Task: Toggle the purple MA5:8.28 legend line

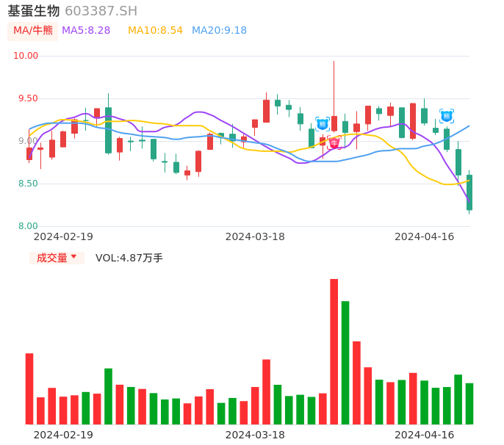Action: (86, 31)
